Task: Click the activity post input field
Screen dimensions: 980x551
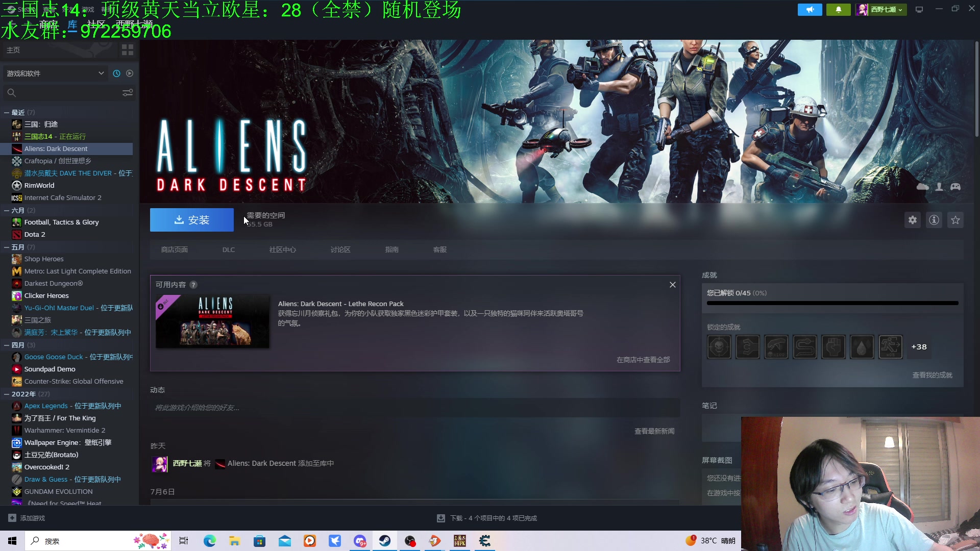Action: (x=415, y=408)
